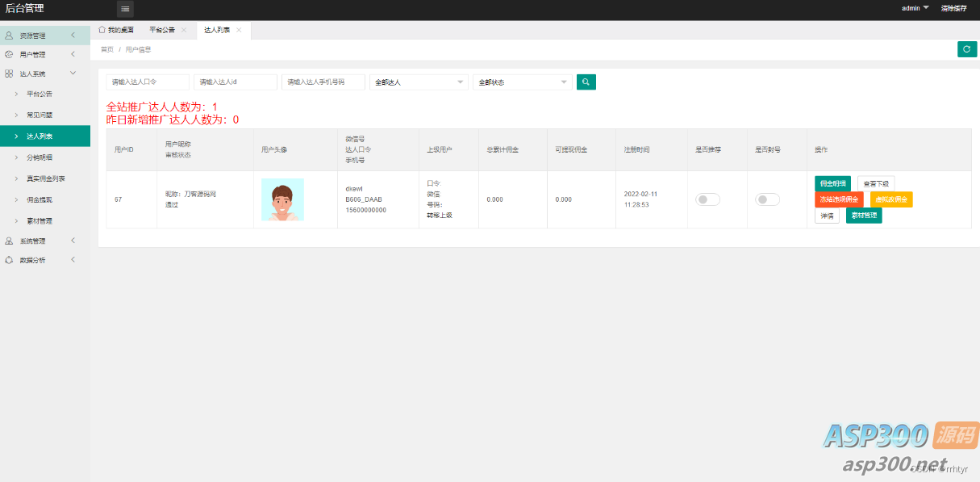This screenshot has height=482, width=980.
Task: Click the 达人系统 grid icon in sidebar
Action: [9, 73]
